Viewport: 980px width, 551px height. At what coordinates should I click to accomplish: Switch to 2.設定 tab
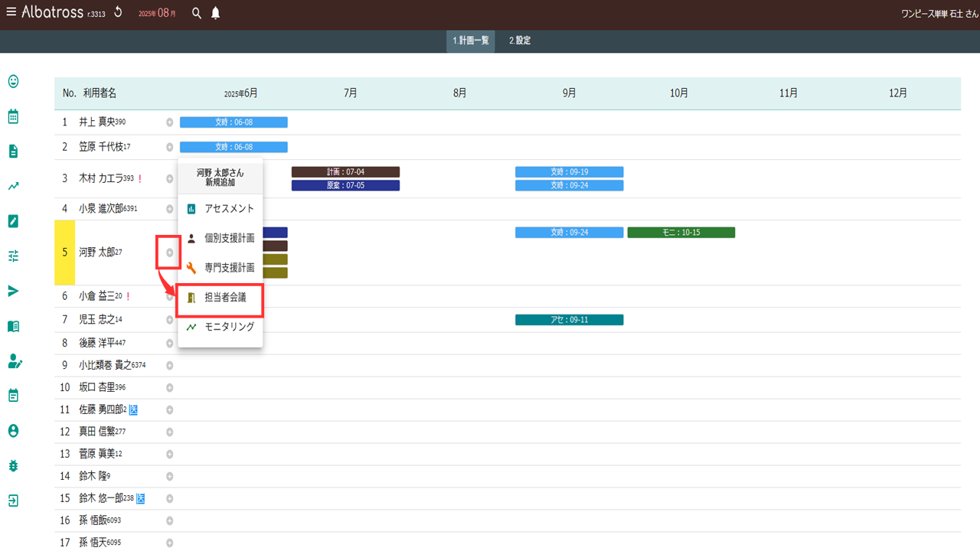520,41
